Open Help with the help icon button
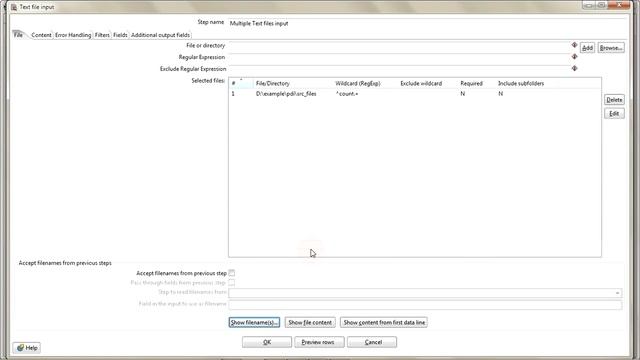This screenshot has width=640, height=360. click(27, 348)
